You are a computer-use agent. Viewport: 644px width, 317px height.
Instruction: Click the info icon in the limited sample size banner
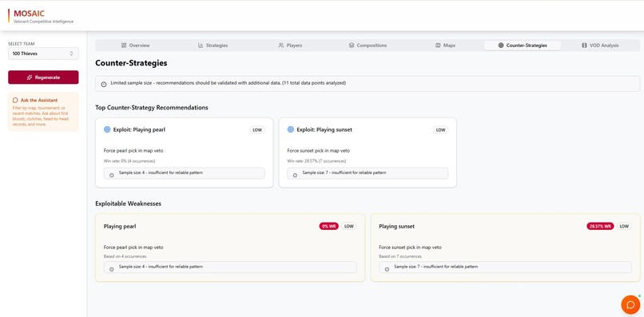point(104,84)
